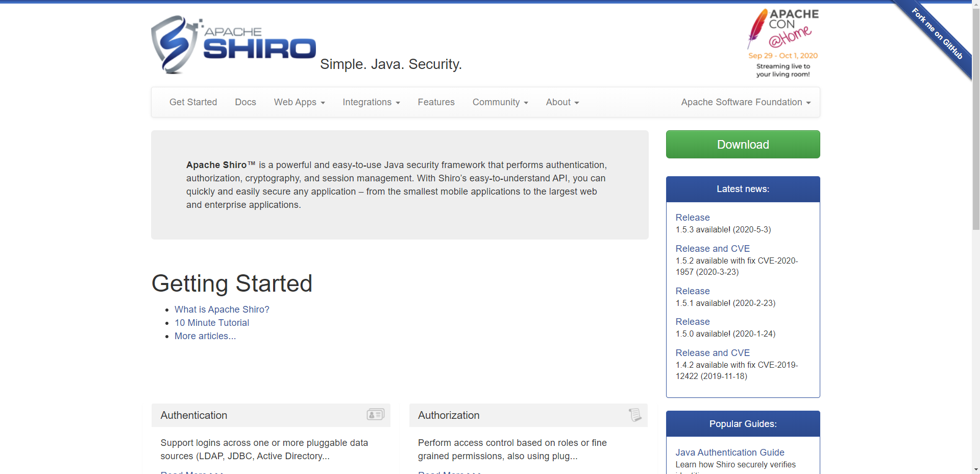Go to the Get Started page

tap(193, 102)
